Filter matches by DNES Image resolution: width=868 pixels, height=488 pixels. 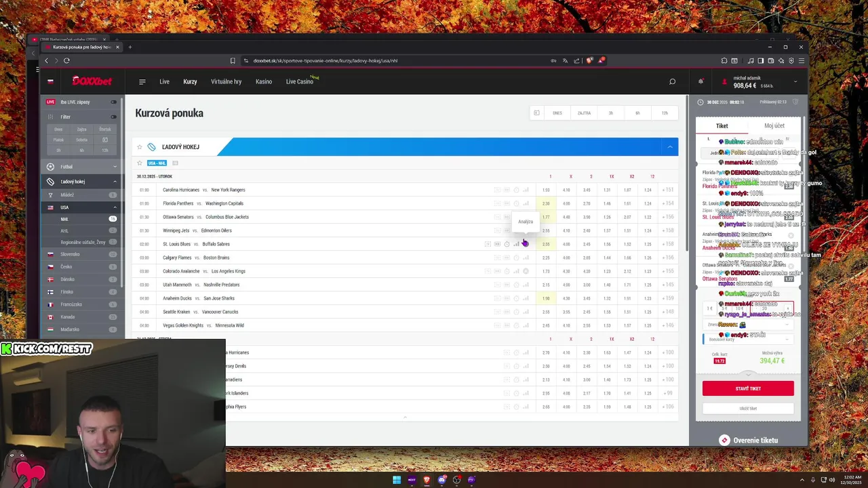tap(557, 113)
